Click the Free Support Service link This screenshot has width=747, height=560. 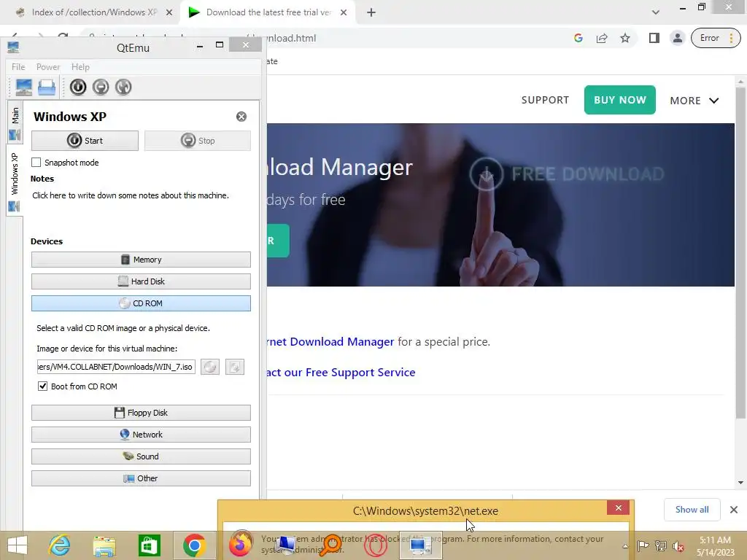(x=341, y=373)
